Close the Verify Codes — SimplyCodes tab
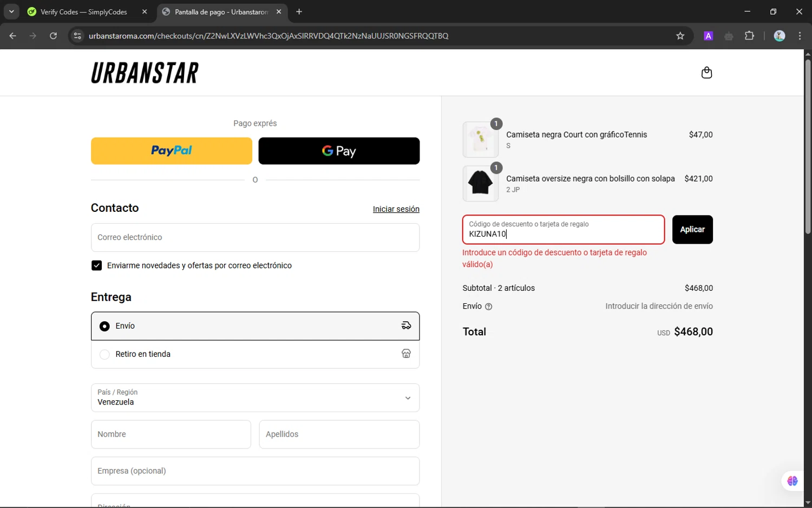 coord(145,12)
